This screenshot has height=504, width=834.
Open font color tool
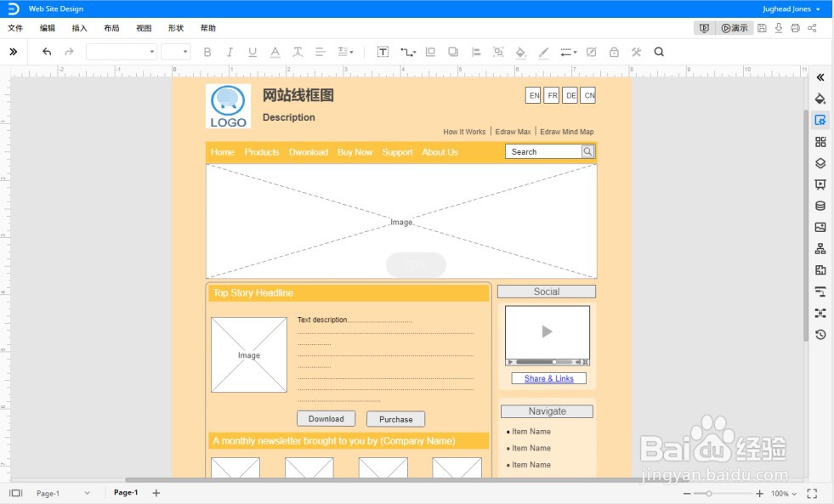pos(275,52)
